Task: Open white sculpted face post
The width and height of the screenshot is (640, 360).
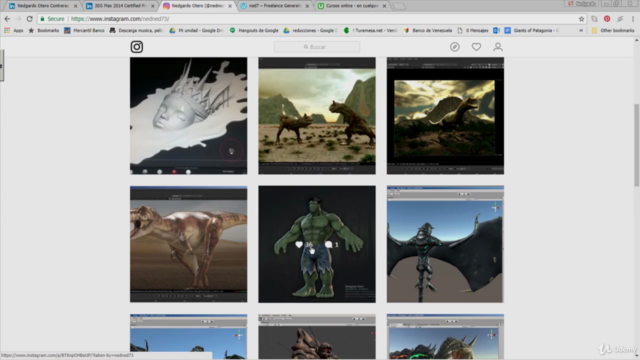Action: coord(189,116)
